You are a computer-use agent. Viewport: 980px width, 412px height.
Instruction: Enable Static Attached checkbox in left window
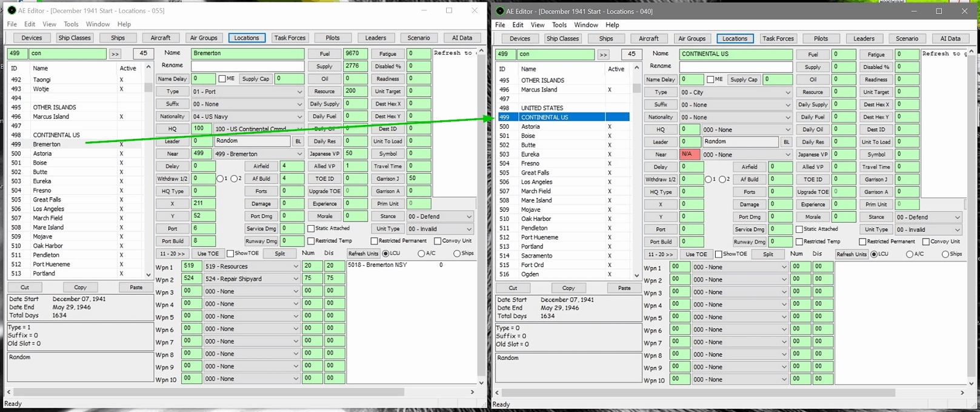[x=311, y=229]
